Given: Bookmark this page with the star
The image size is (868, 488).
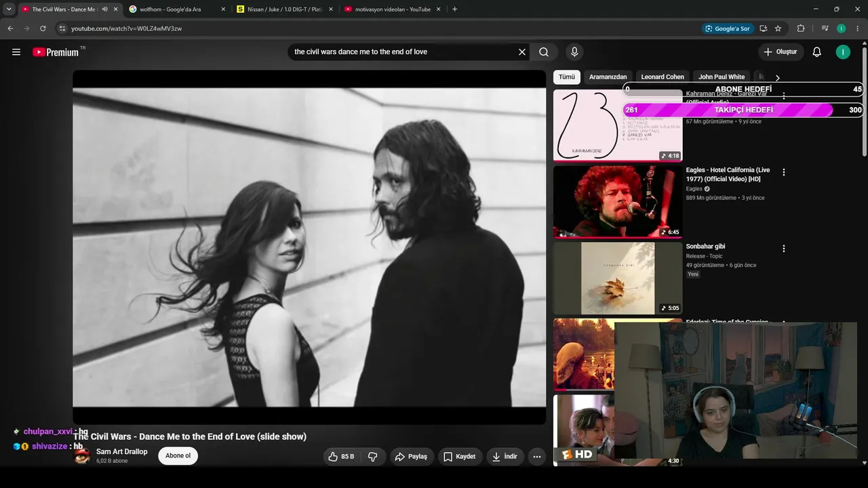Looking at the screenshot, I should 778,28.
